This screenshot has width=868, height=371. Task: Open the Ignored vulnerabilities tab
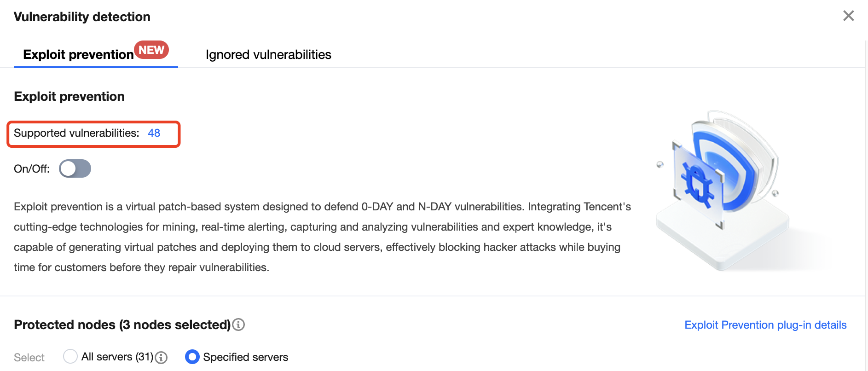tap(268, 55)
